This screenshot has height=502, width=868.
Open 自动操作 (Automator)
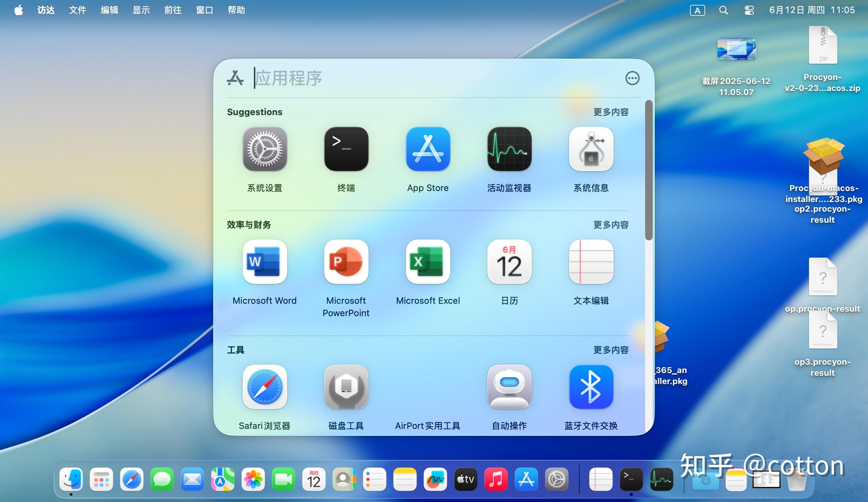click(x=510, y=387)
